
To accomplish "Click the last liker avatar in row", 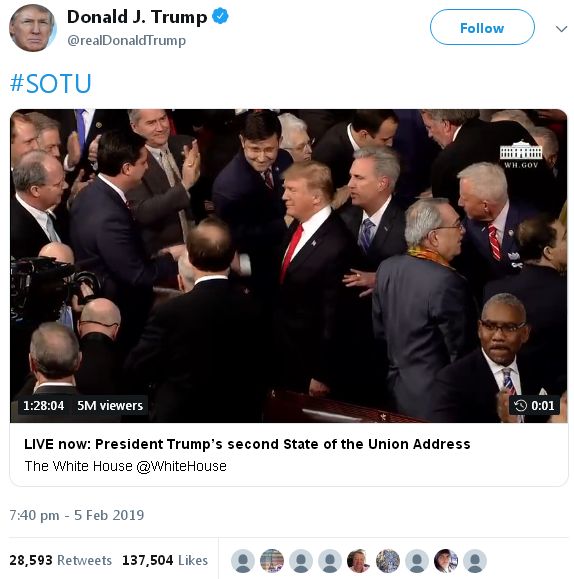I will (475, 561).
